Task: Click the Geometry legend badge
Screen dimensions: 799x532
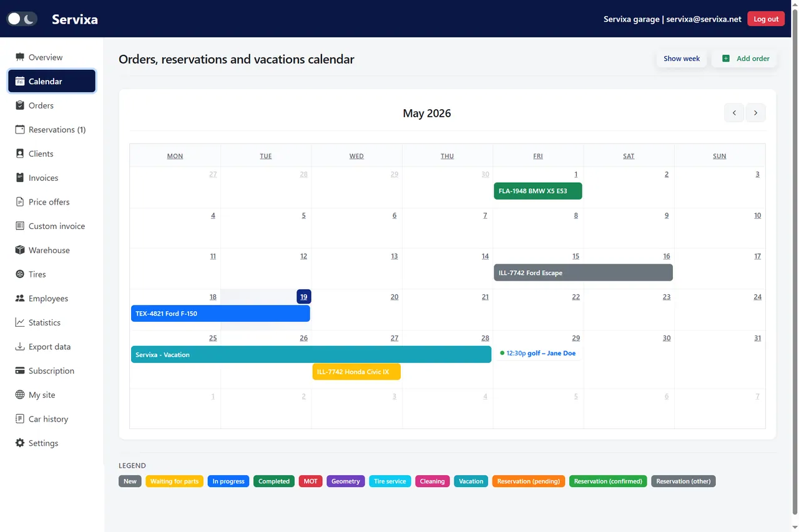Action: (x=346, y=481)
